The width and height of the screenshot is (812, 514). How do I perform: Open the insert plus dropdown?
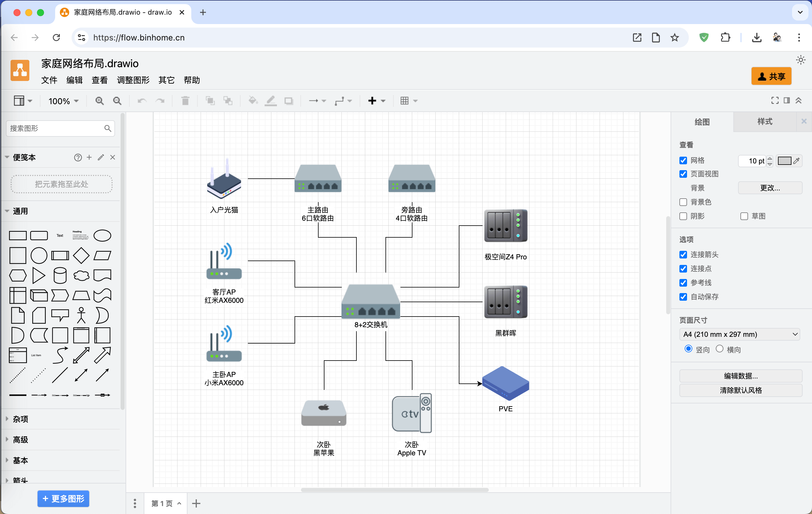(x=377, y=101)
